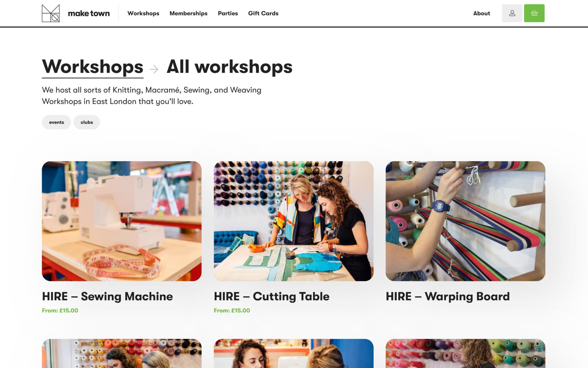Filter by the clubs tag
This screenshot has height=368, width=588.
[x=87, y=122]
